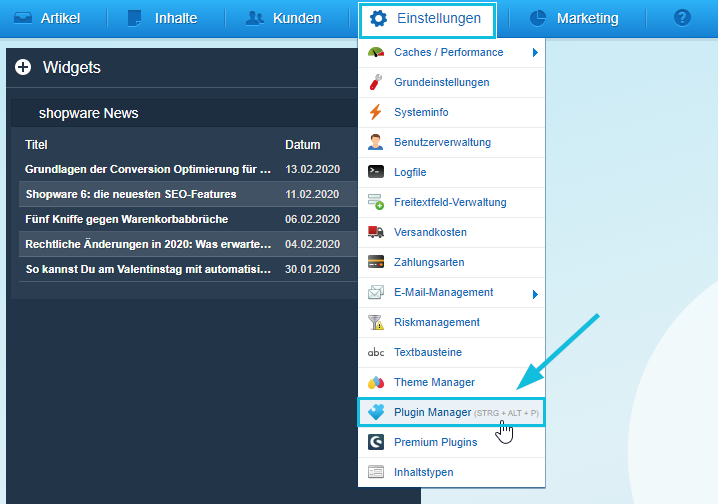Screen dimensions: 718x504
Task: Select Caches / Performance menu entry
Action: coord(451,53)
